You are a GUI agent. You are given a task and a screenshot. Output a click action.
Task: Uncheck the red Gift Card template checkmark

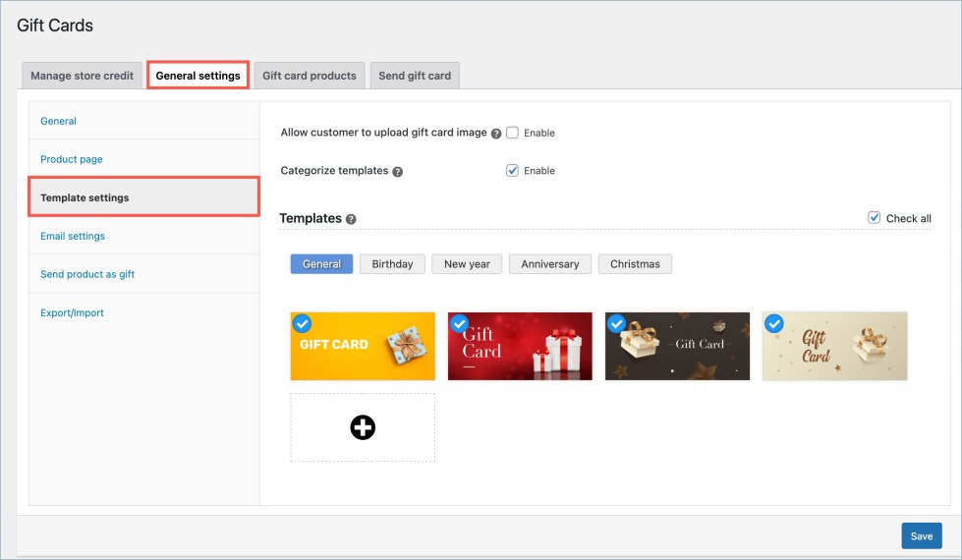point(459,323)
